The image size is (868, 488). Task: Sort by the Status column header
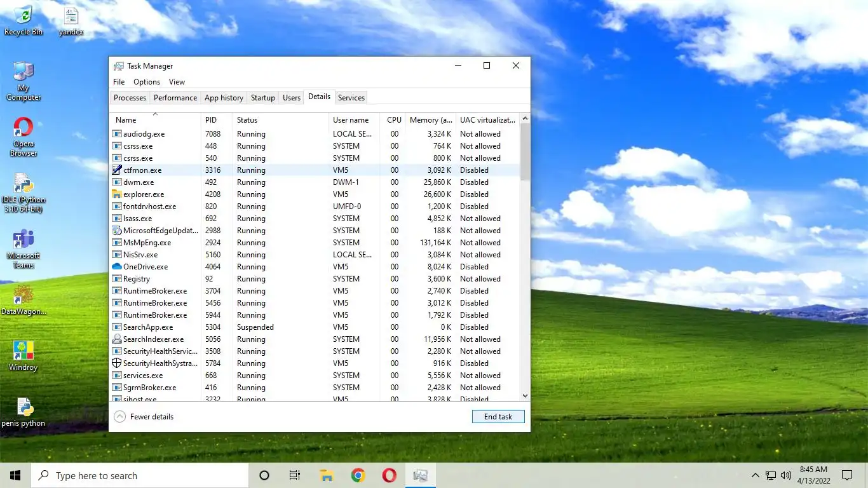(x=281, y=119)
